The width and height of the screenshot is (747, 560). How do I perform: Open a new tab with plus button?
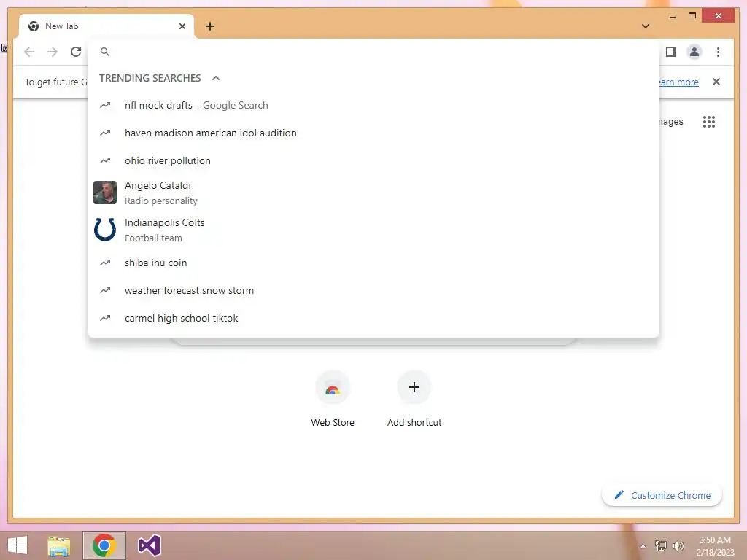pyautogui.click(x=210, y=26)
